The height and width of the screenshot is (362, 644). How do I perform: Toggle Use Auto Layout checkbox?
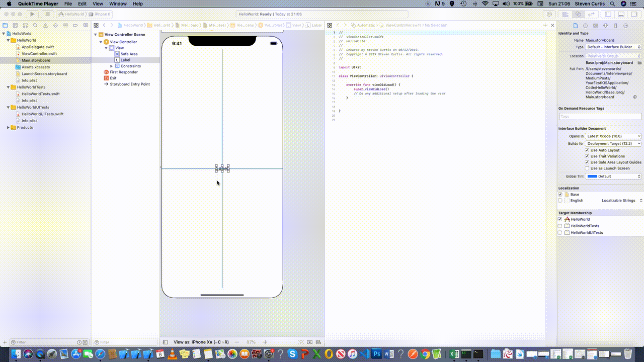(x=587, y=150)
